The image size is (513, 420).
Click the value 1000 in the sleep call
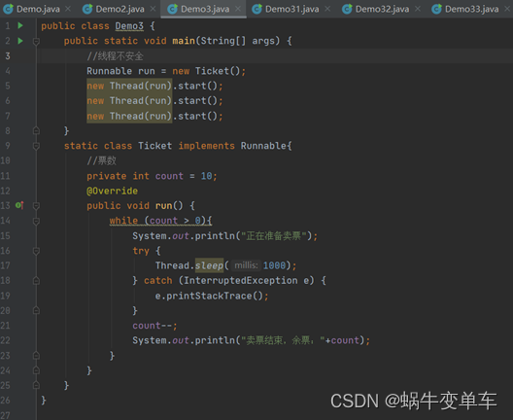click(274, 265)
